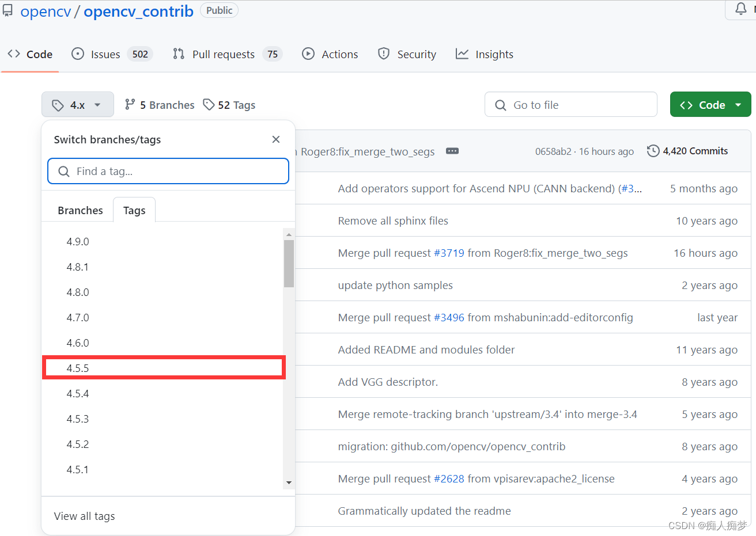View the Insights tab

(484, 54)
